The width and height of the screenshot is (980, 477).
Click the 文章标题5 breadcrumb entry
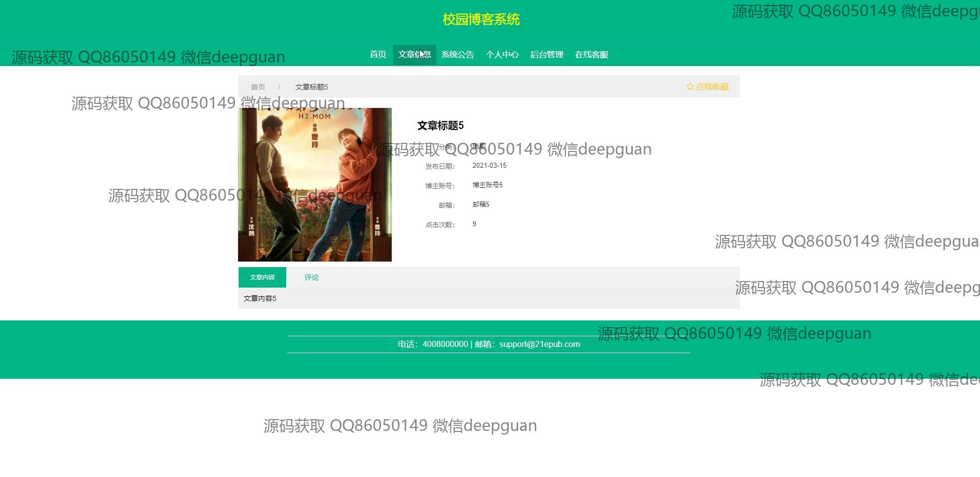click(x=311, y=87)
